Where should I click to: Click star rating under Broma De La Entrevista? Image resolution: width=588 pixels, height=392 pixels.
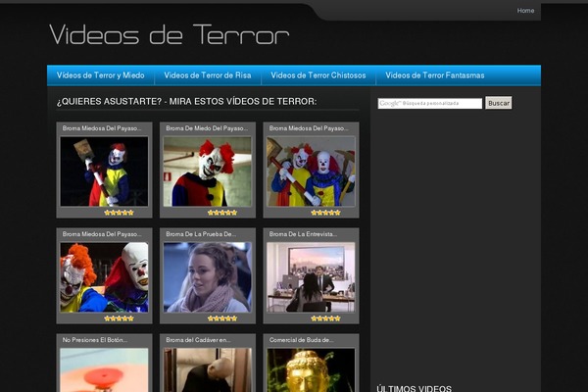point(325,318)
